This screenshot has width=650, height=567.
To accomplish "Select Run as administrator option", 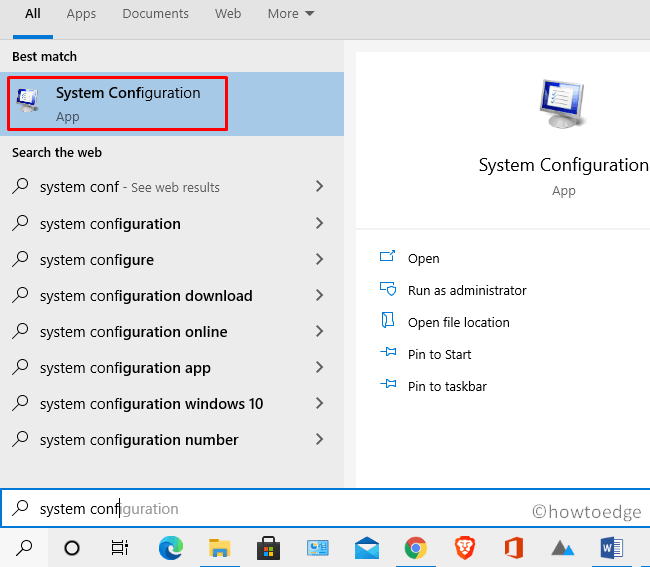I will (x=466, y=290).
